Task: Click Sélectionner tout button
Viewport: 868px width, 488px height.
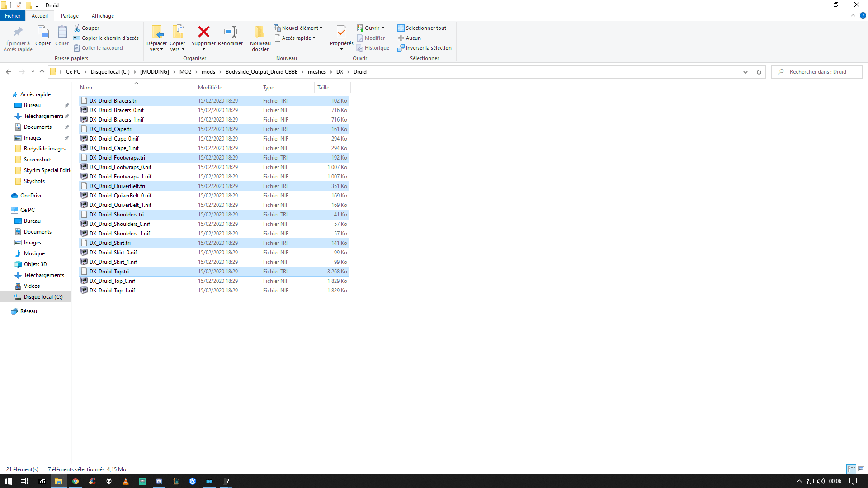Action: (x=421, y=28)
